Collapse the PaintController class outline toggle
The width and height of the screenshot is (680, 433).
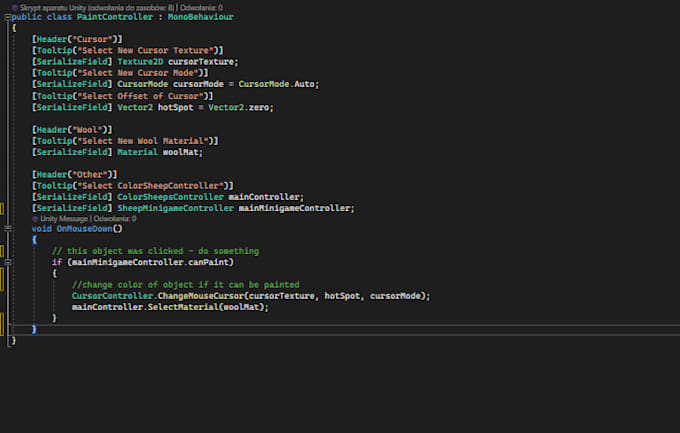[x=7, y=17]
